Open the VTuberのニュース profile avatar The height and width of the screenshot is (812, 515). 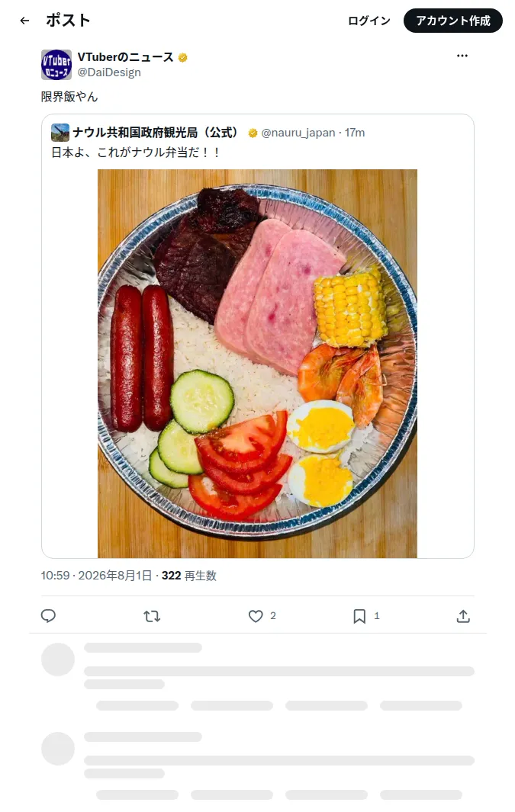tap(56, 65)
